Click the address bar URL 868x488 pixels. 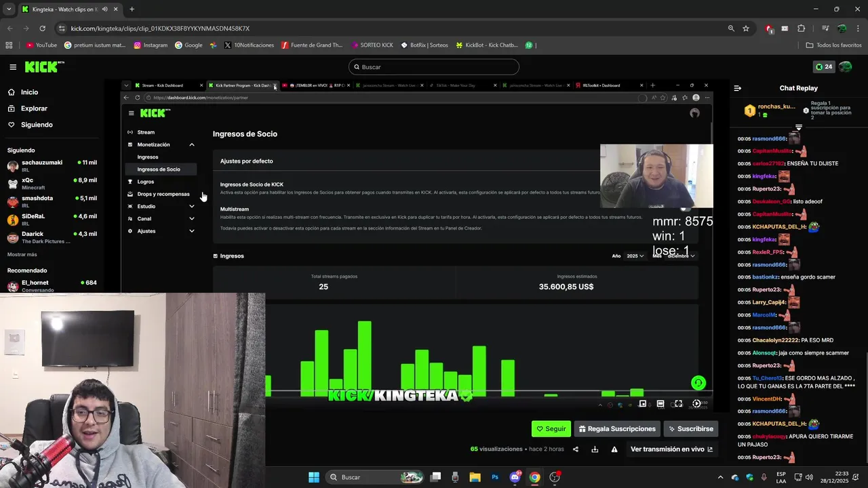coord(160,28)
